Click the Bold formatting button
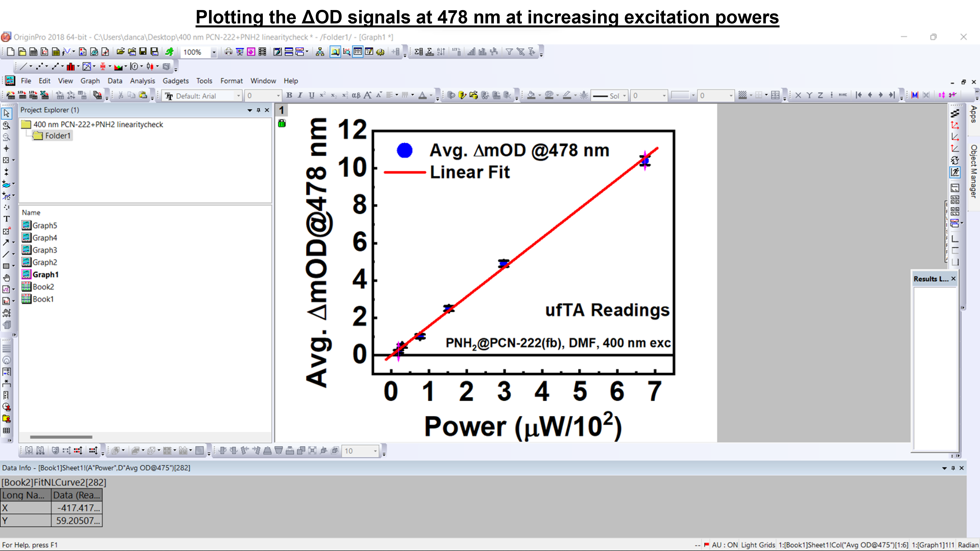The width and height of the screenshot is (980, 551). tap(289, 96)
